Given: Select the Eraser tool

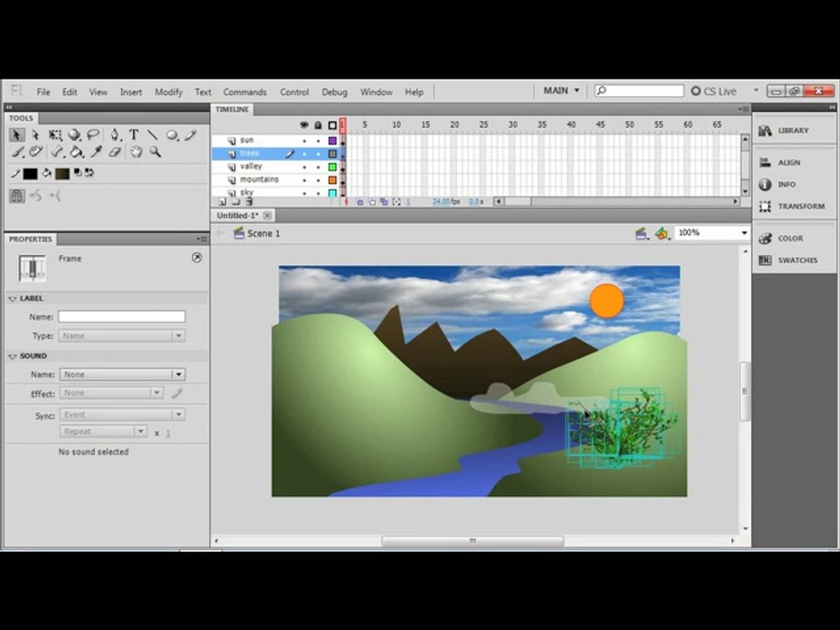Looking at the screenshot, I should (x=115, y=152).
